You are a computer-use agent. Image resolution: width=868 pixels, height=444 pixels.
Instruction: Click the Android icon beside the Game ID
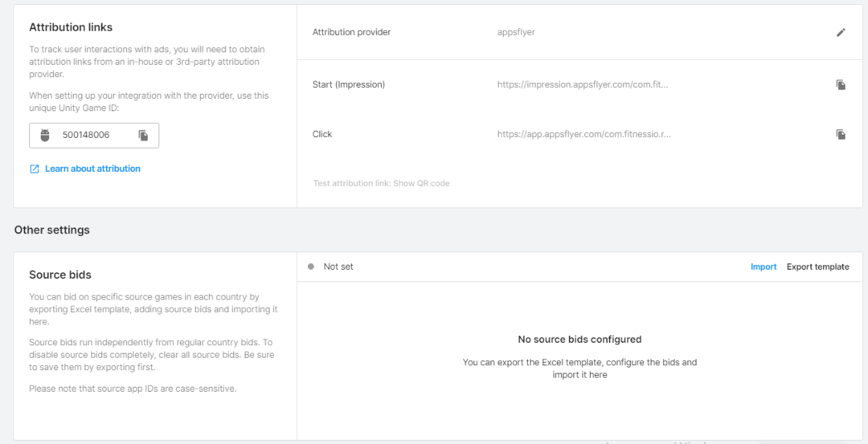pos(45,136)
